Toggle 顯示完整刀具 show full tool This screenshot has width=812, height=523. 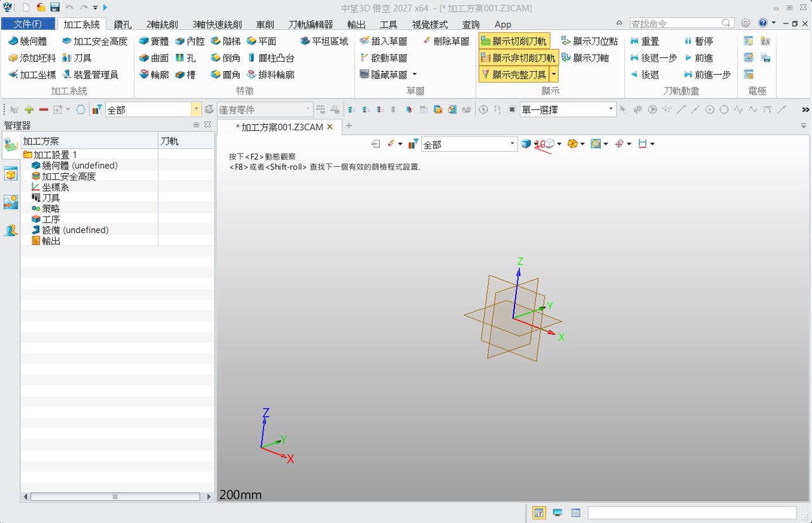point(514,74)
